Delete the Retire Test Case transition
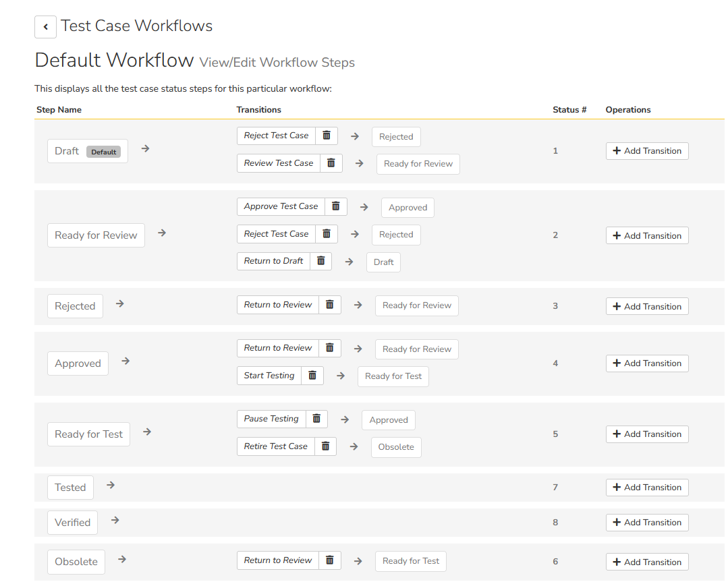This screenshot has width=728, height=584. pyautogui.click(x=325, y=446)
